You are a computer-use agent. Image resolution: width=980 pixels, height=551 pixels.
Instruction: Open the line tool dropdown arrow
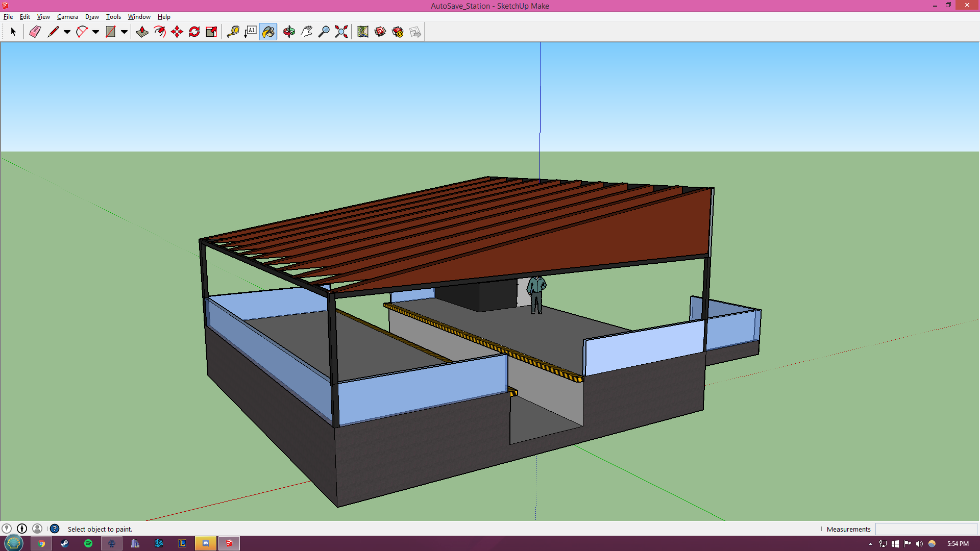coord(67,32)
